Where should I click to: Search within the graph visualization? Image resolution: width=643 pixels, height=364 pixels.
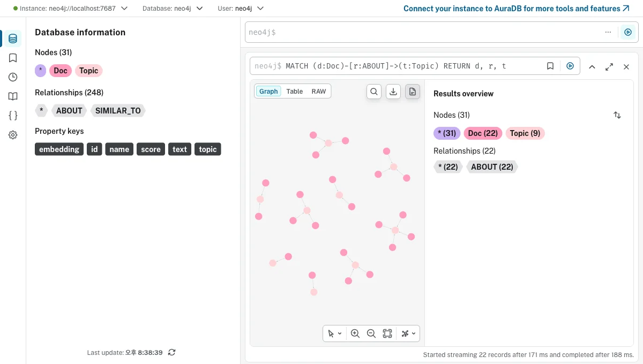pyautogui.click(x=374, y=92)
